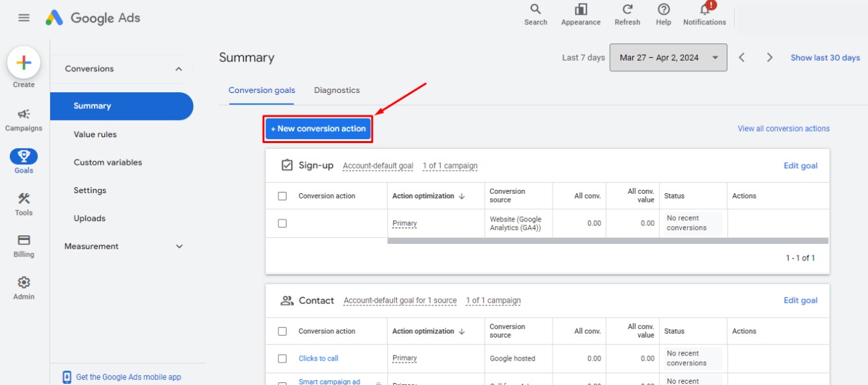Image resolution: width=868 pixels, height=385 pixels.
Task: Switch to the Diagnostics tab
Action: [x=337, y=90]
